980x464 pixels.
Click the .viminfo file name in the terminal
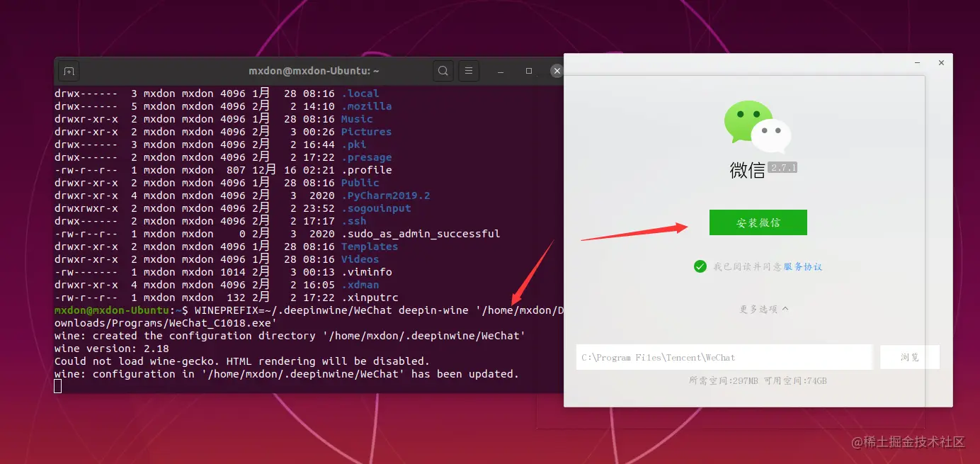tap(367, 272)
